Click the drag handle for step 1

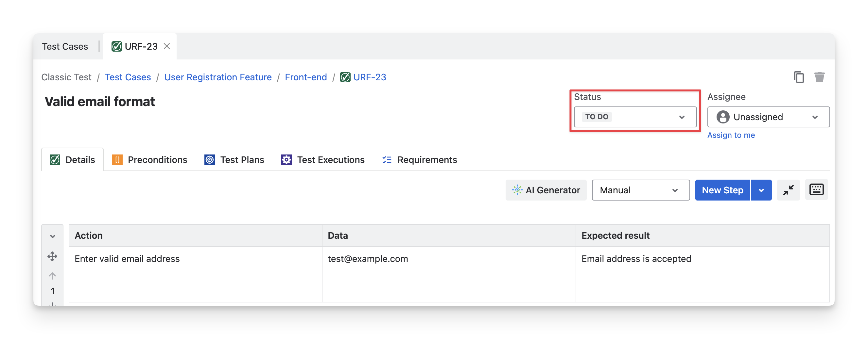point(52,256)
